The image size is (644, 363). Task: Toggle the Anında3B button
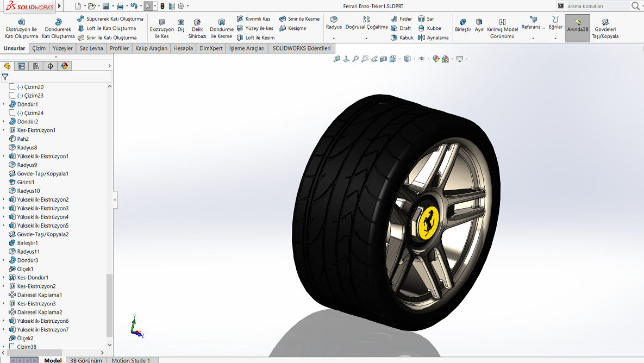578,28
